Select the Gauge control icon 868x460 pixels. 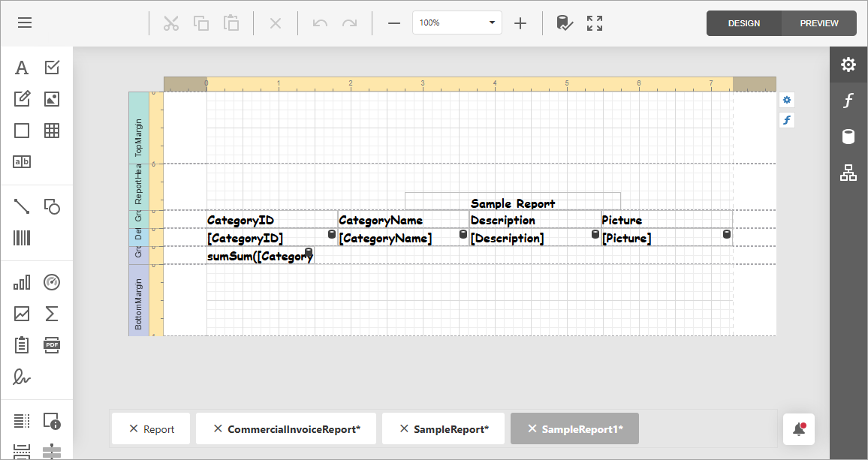(x=52, y=282)
